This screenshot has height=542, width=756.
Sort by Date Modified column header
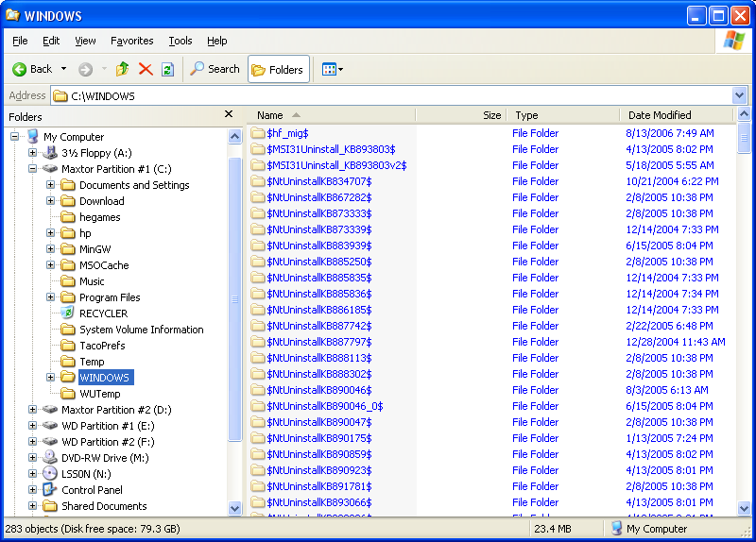pyautogui.click(x=660, y=115)
